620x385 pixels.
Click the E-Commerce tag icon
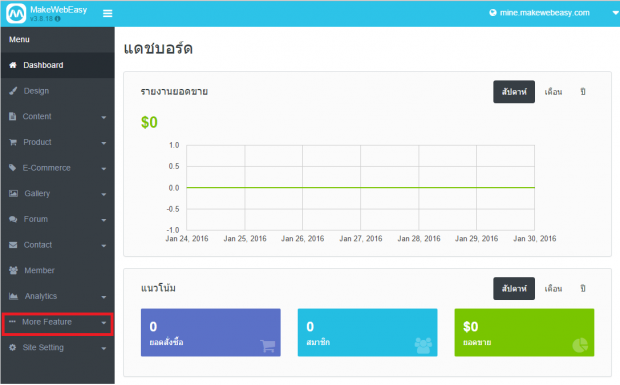tap(13, 168)
